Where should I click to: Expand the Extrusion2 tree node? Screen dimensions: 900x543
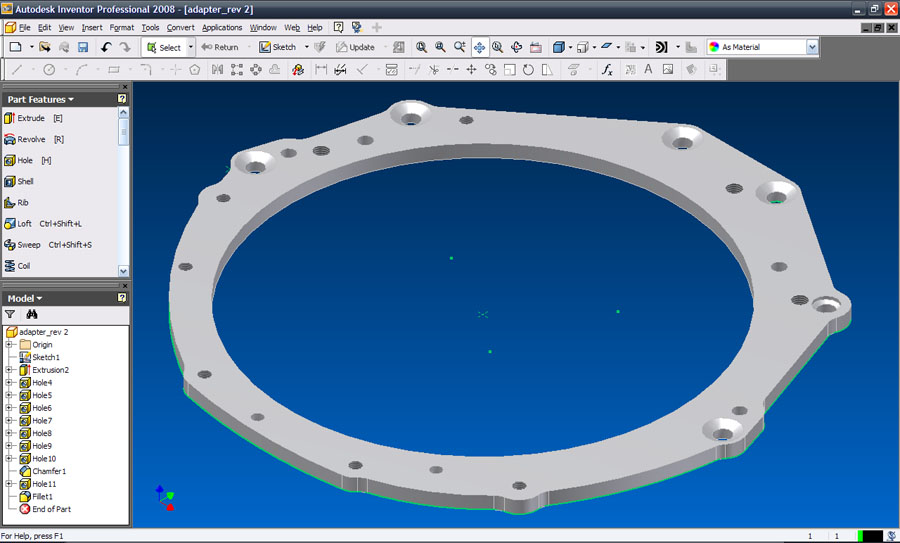9,370
